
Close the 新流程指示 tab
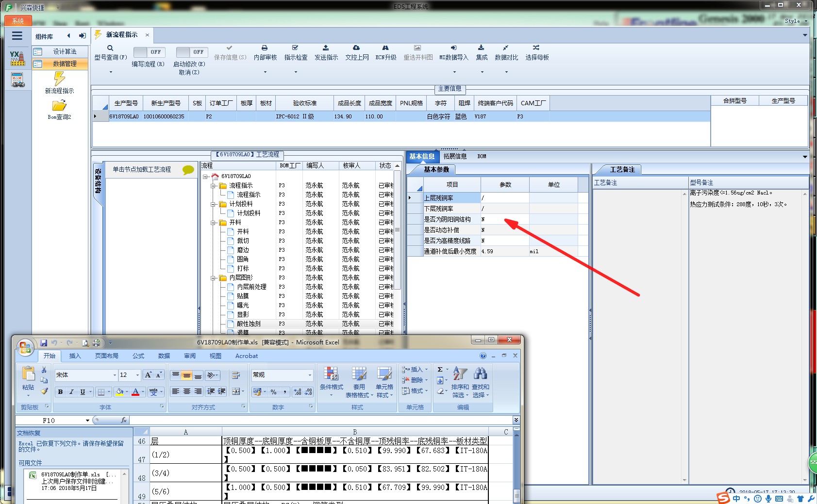click(147, 35)
